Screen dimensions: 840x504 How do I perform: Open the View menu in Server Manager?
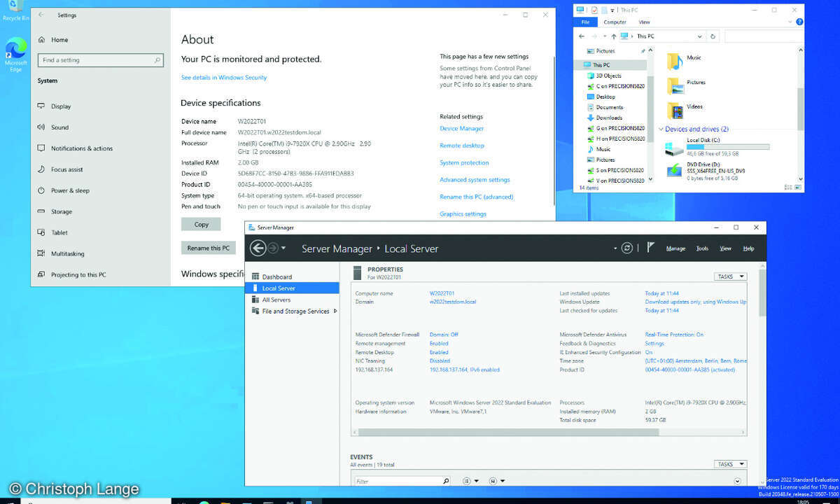(726, 248)
